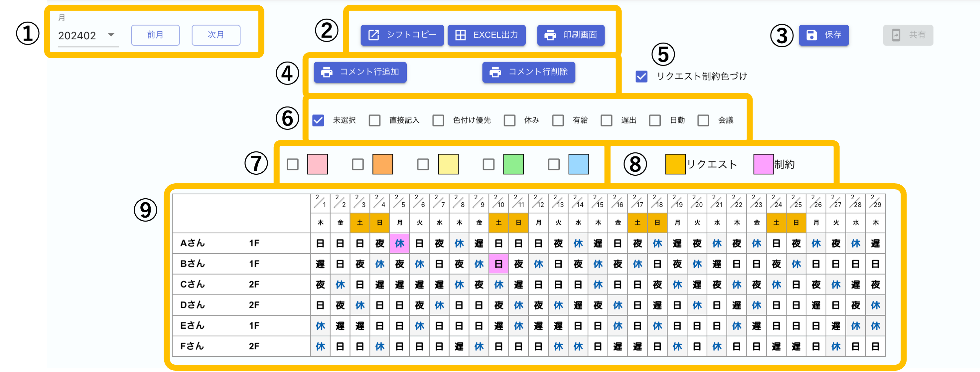980x372 pixels.
Task: Go to previous month with 前月
Action: [155, 35]
